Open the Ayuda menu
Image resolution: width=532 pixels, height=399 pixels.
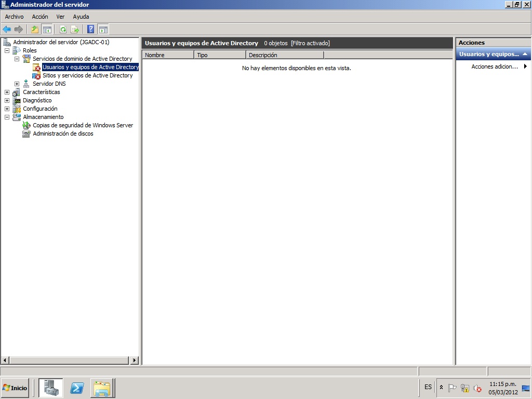click(x=81, y=17)
